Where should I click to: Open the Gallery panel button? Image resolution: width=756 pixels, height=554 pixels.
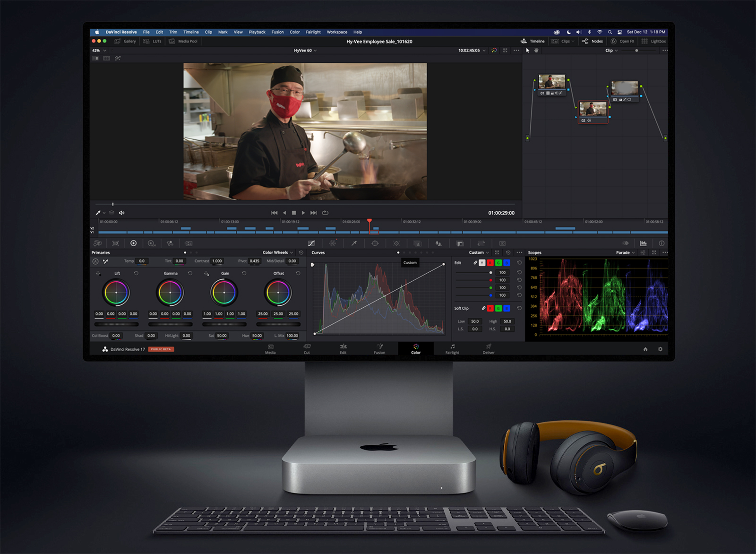(x=125, y=41)
